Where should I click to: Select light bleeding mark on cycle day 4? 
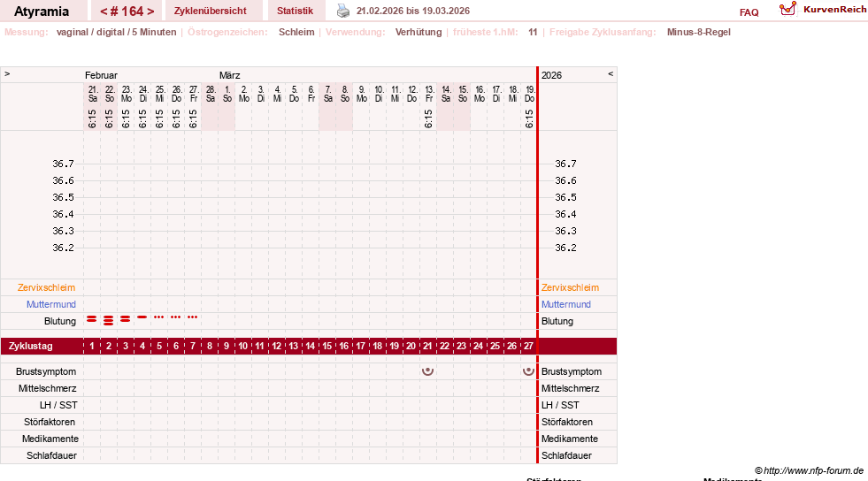pyautogui.click(x=142, y=317)
